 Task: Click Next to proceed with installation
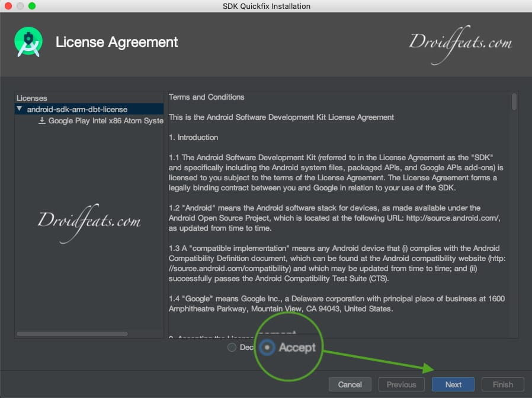tap(453, 384)
